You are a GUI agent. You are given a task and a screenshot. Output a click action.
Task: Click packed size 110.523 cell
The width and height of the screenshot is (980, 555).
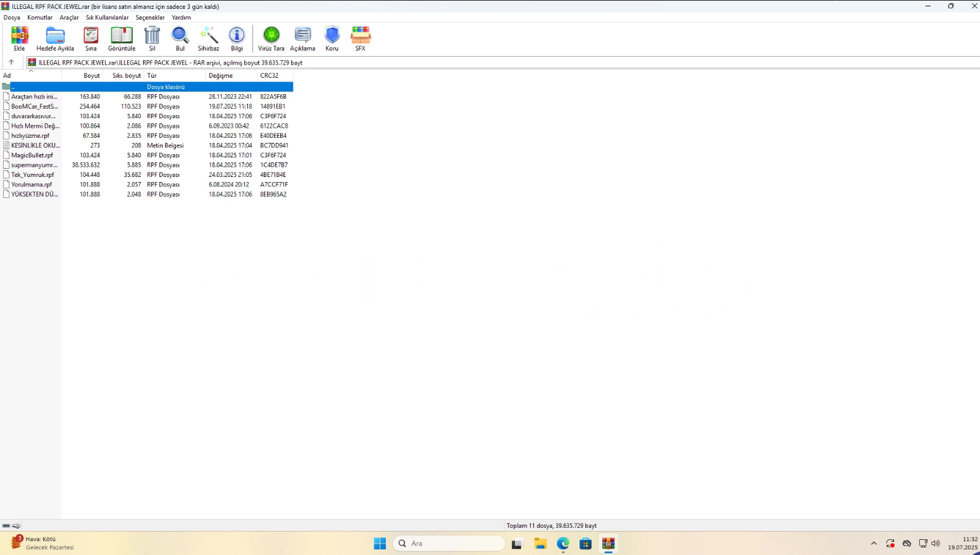131,106
